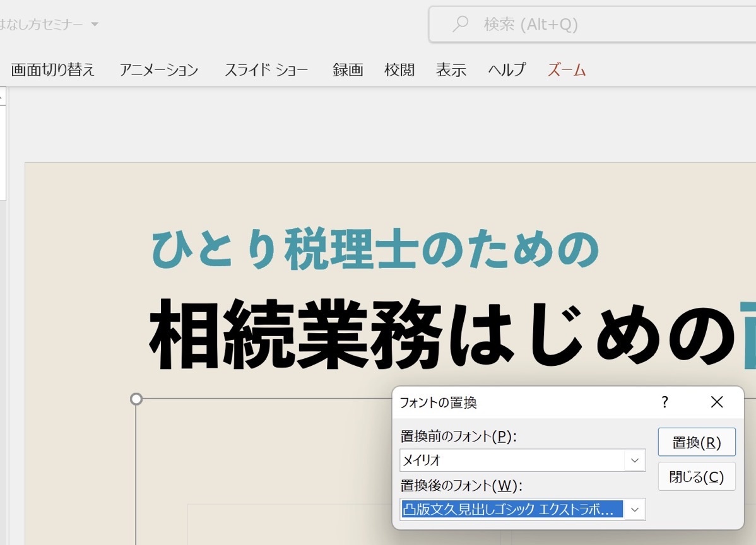Image resolution: width=756 pixels, height=545 pixels.
Task: Click the help question mark in フォントの置換 dialog
Action: point(665,402)
